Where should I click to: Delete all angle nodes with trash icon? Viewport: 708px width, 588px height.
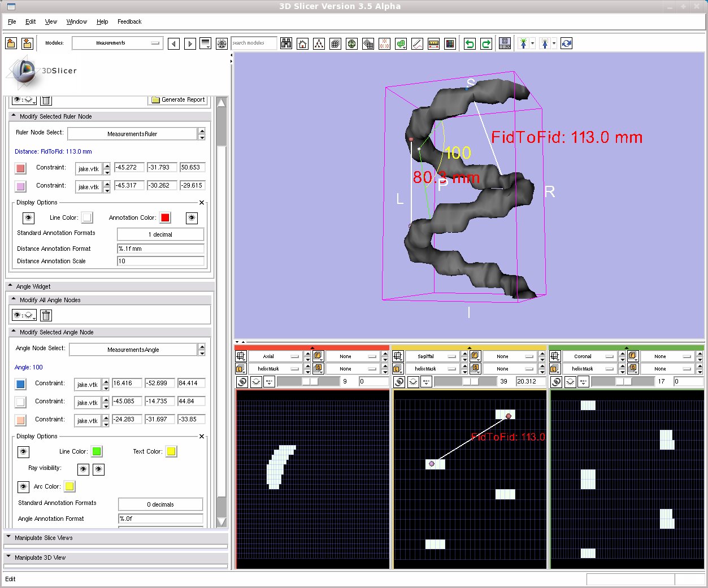pyautogui.click(x=46, y=315)
